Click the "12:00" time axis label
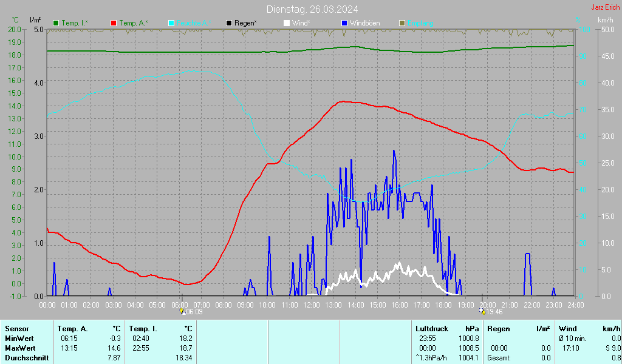The height and width of the screenshot is (364, 622). (x=312, y=305)
